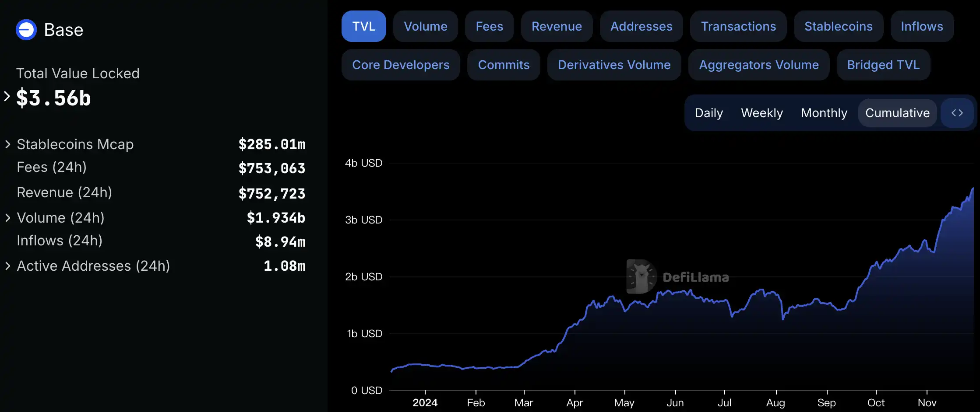The width and height of the screenshot is (980, 412).
Task: Switch to the Volume tab
Action: click(x=425, y=26)
